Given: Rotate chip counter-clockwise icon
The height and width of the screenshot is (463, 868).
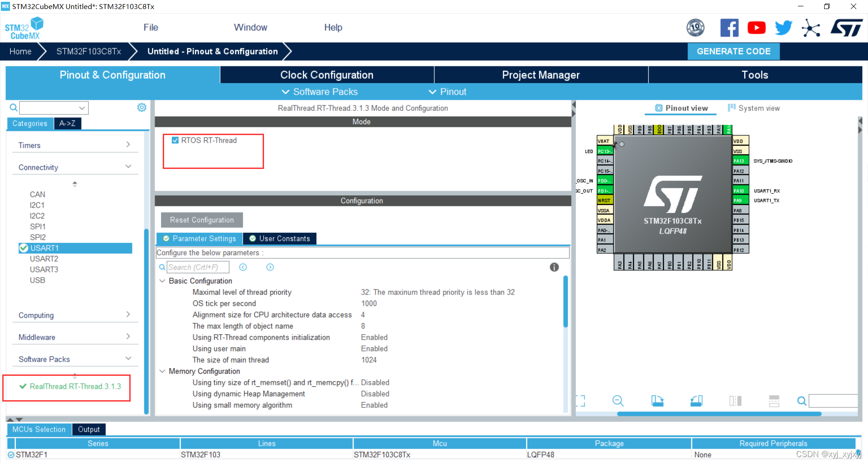Looking at the screenshot, I should pyautogui.click(x=696, y=401).
